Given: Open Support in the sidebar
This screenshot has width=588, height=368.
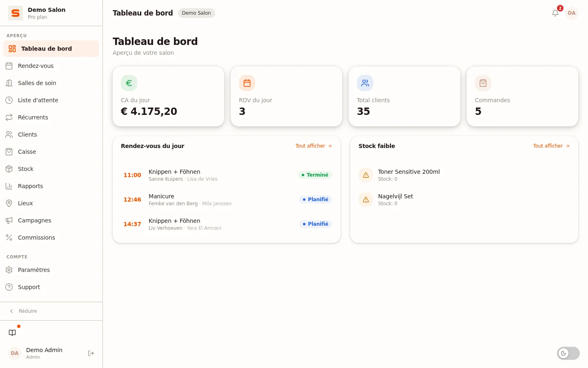Looking at the screenshot, I should (x=51, y=287).
